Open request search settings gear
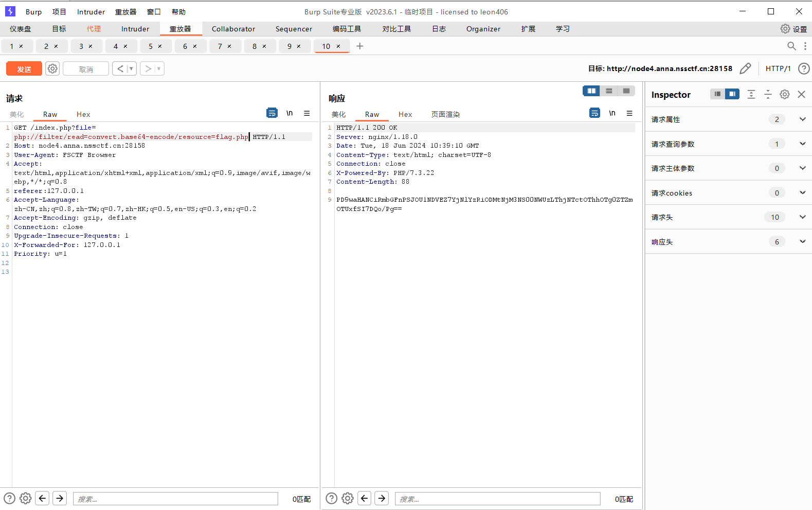812x510 pixels. [26, 498]
